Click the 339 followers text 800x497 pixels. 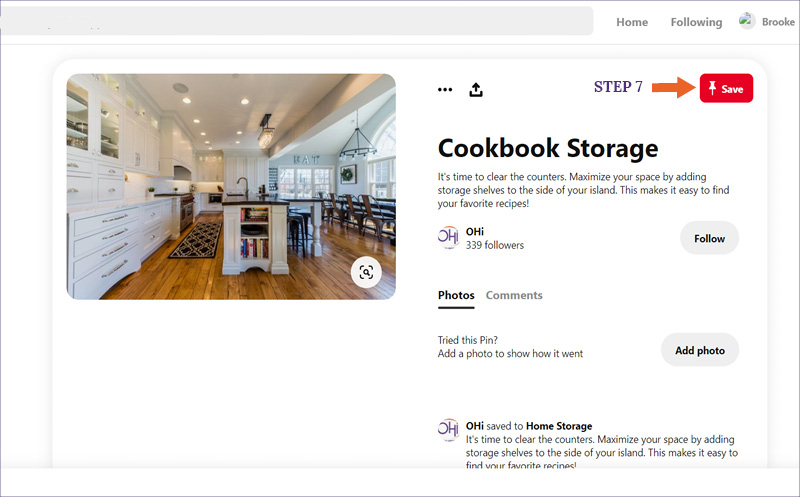[x=494, y=245]
